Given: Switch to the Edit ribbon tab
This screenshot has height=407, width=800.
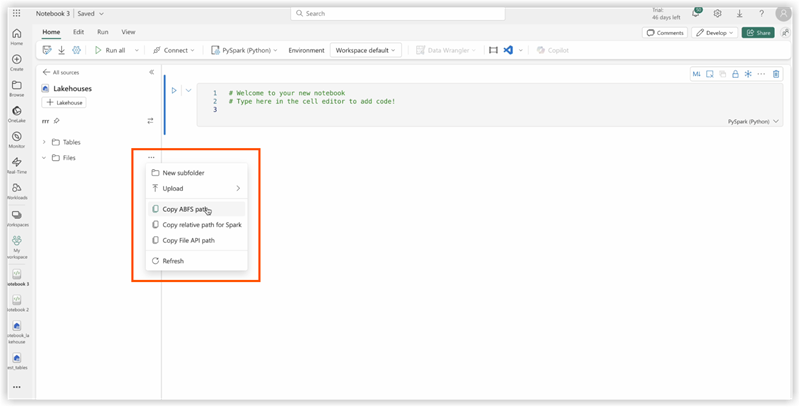Looking at the screenshot, I should coord(78,32).
